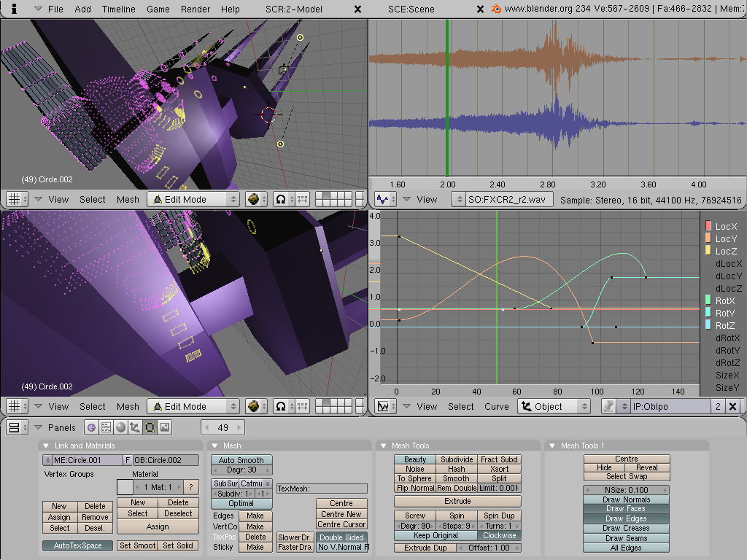
Task: Select the Object context axes icon
Action: [135, 428]
